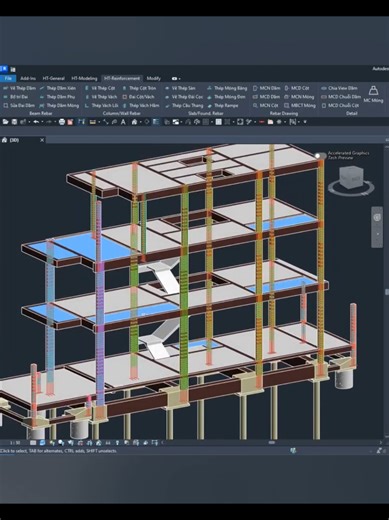The height and width of the screenshot is (520, 389).
Task: Click the horizontal scrollbar thumb below view
Action: click(272, 443)
